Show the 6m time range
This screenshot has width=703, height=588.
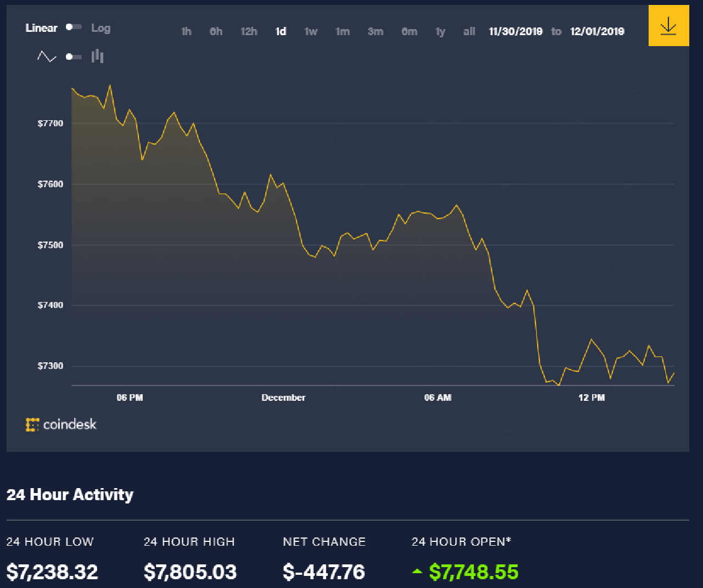[409, 31]
